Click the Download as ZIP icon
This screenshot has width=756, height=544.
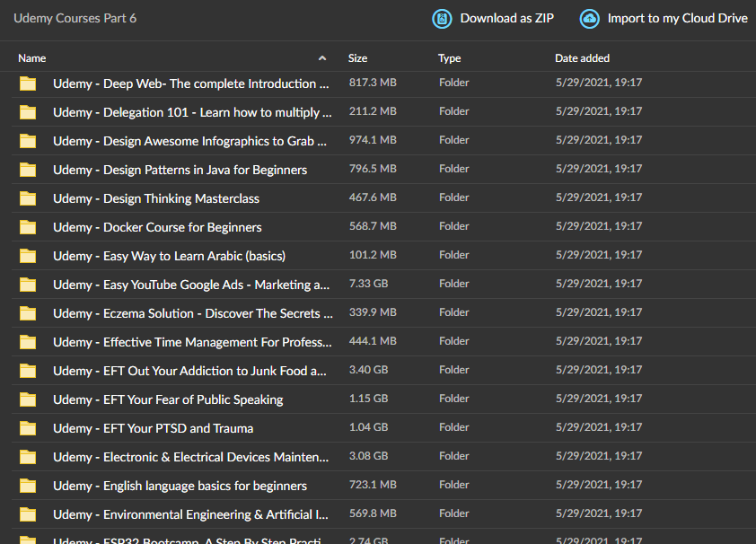[x=442, y=19]
